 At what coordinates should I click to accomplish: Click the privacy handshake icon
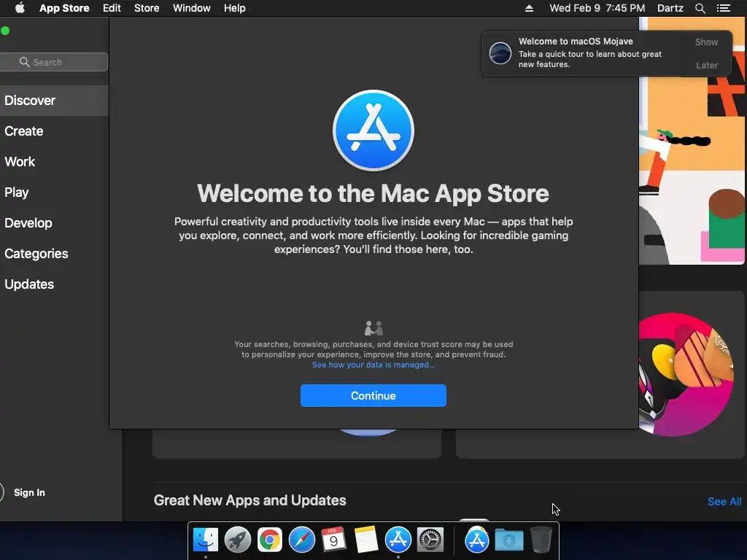(x=373, y=327)
